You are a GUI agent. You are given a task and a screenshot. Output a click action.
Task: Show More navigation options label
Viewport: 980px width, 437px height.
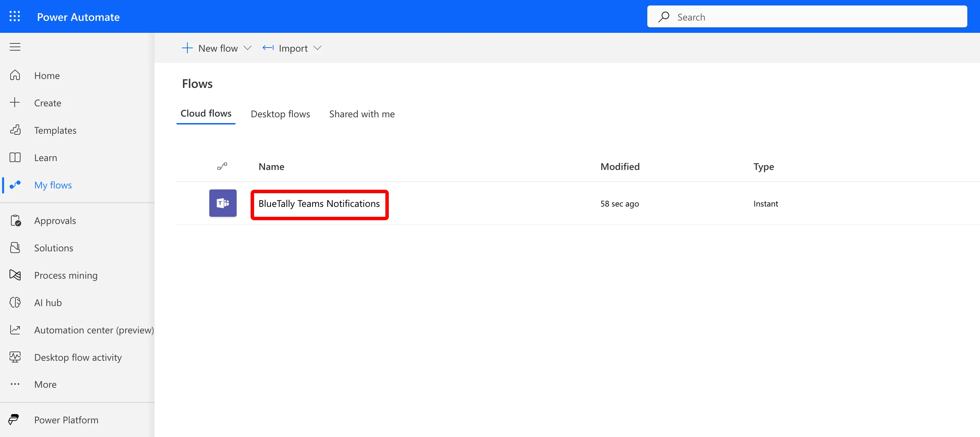point(45,384)
